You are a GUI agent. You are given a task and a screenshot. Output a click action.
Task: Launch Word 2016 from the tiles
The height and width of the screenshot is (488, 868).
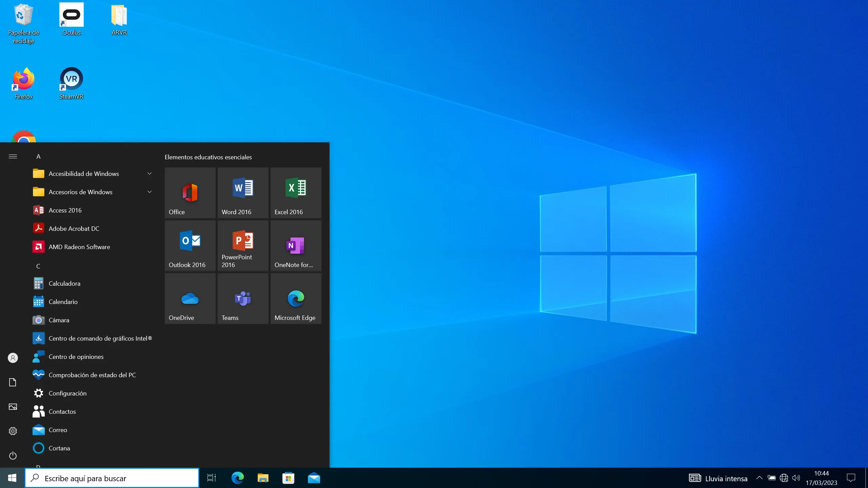click(243, 192)
